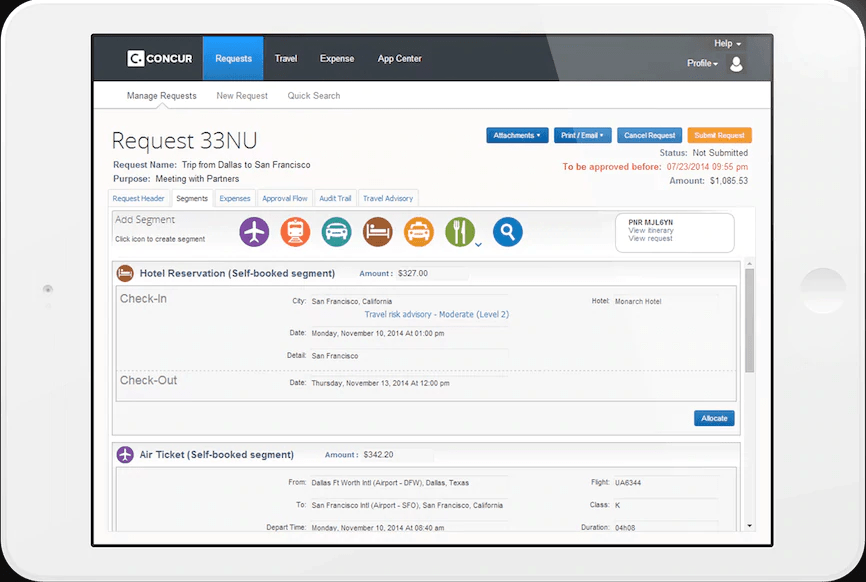The width and height of the screenshot is (866, 582).
Task: Click the View request link
Action: click(x=650, y=239)
